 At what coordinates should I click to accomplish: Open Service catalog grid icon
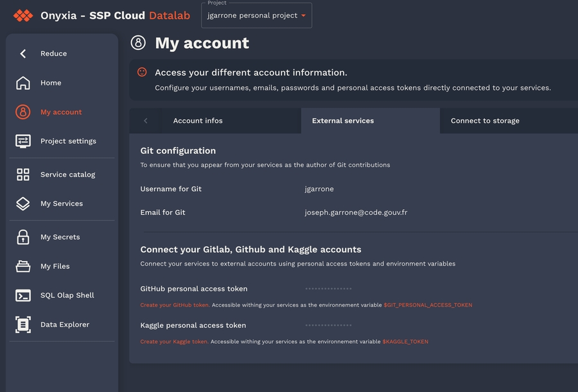(x=23, y=175)
